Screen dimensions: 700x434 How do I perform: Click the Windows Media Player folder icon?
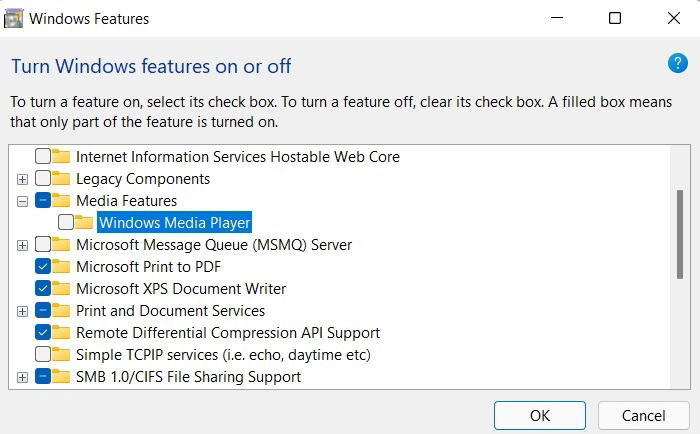coord(84,222)
